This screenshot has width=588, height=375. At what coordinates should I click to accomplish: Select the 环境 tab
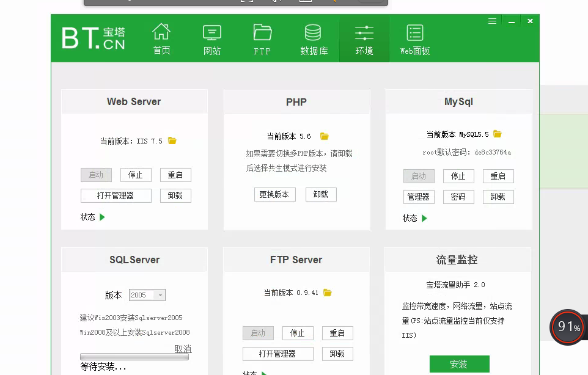pos(364,39)
